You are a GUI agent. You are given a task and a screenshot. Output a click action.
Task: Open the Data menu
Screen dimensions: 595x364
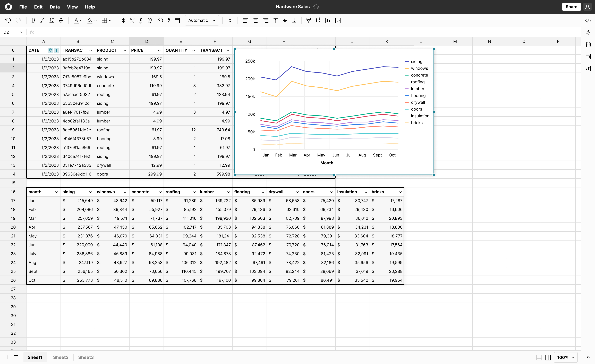tap(55, 7)
